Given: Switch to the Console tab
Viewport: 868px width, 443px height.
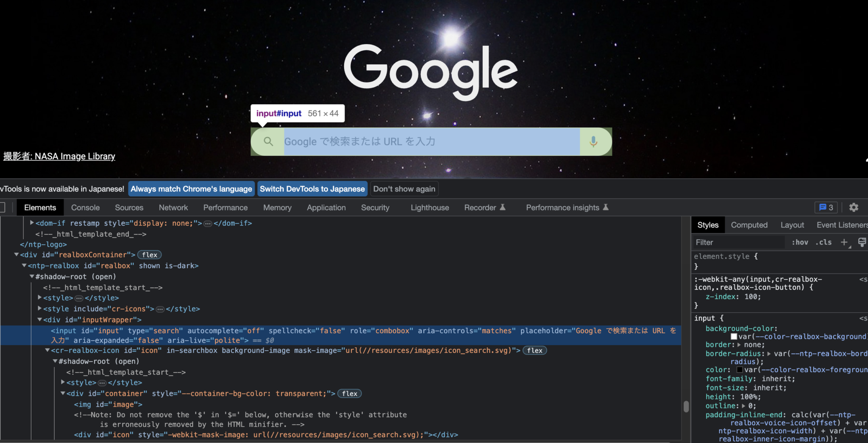Looking at the screenshot, I should point(85,208).
